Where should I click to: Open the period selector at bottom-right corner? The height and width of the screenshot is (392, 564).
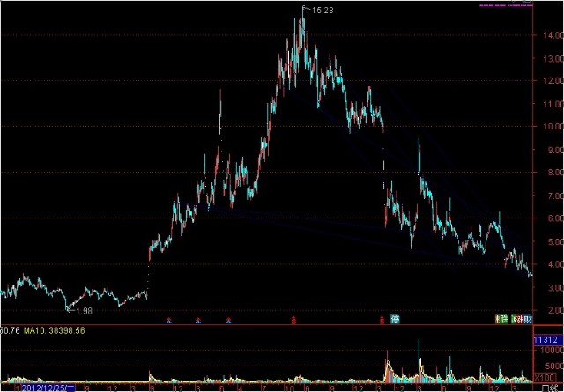547,387
